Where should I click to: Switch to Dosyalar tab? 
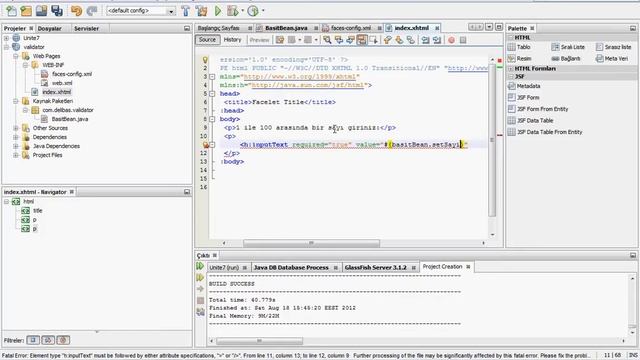(49, 29)
